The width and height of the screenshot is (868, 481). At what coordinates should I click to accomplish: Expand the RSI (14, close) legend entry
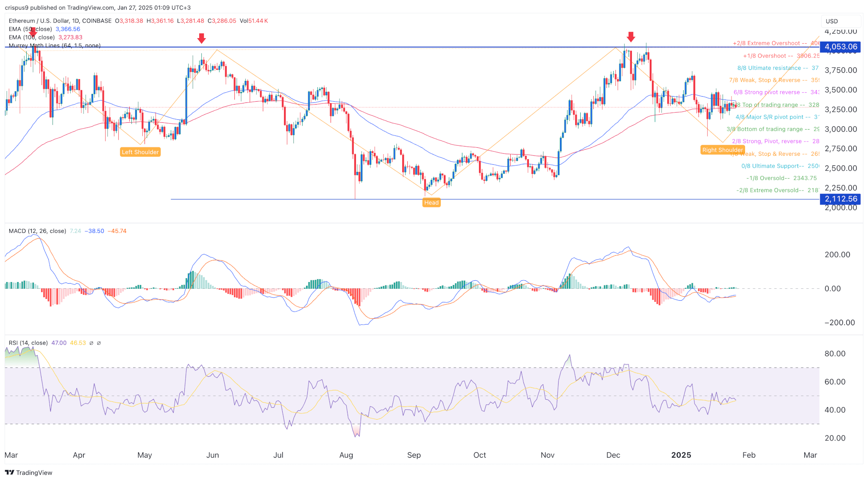[x=28, y=343]
